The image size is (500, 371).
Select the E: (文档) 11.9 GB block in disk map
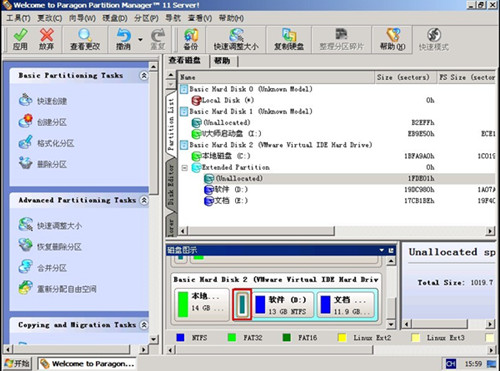point(346,305)
